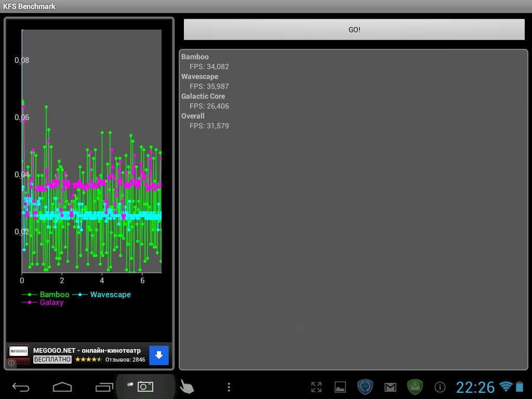The width and height of the screenshot is (532, 399).
Task: Open the three-dot overflow menu
Action: point(229,387)
